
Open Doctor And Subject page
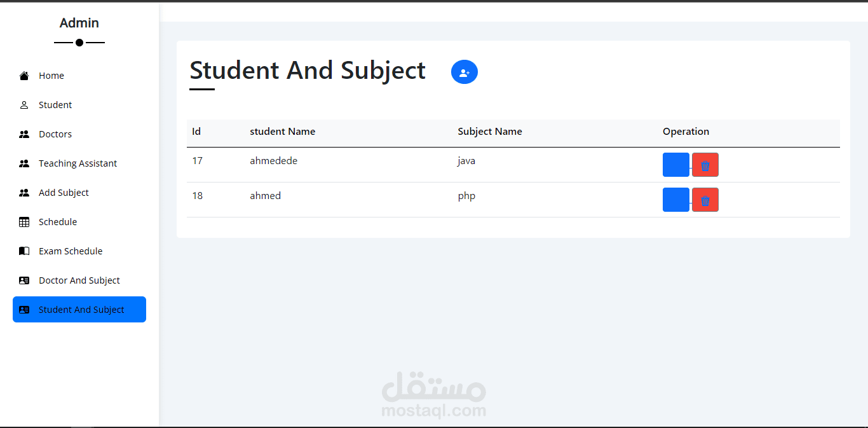point(79,280)
